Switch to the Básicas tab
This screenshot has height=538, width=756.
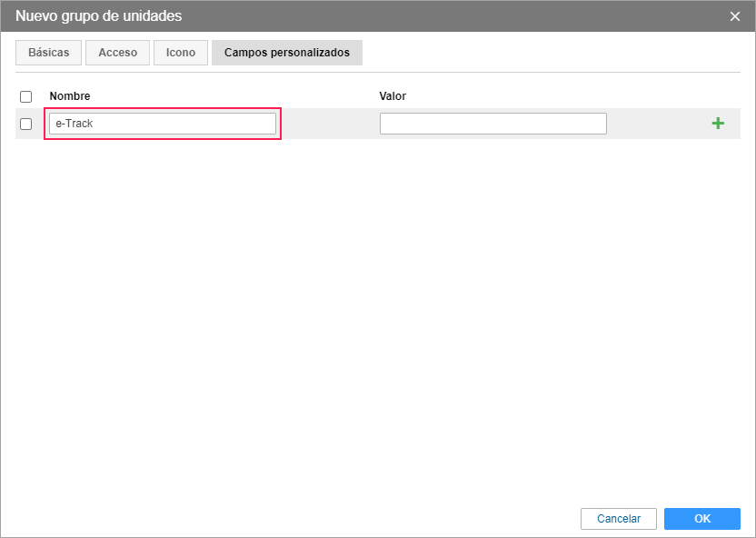coord(49,53)
